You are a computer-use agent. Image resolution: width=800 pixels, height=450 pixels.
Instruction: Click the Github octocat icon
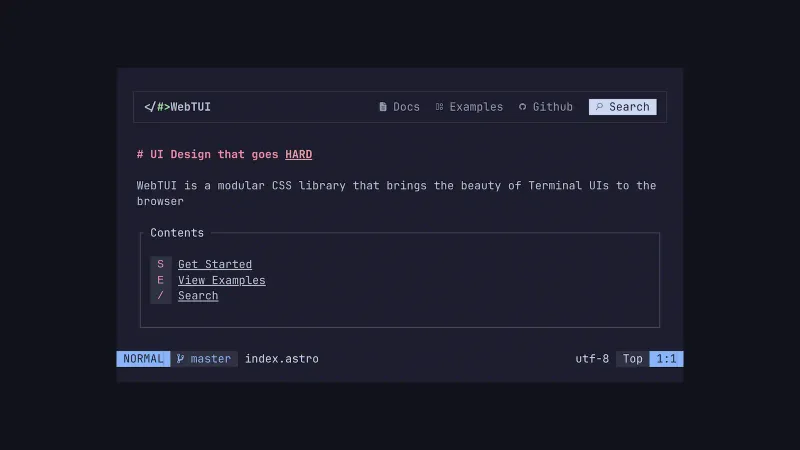[522, 107]
